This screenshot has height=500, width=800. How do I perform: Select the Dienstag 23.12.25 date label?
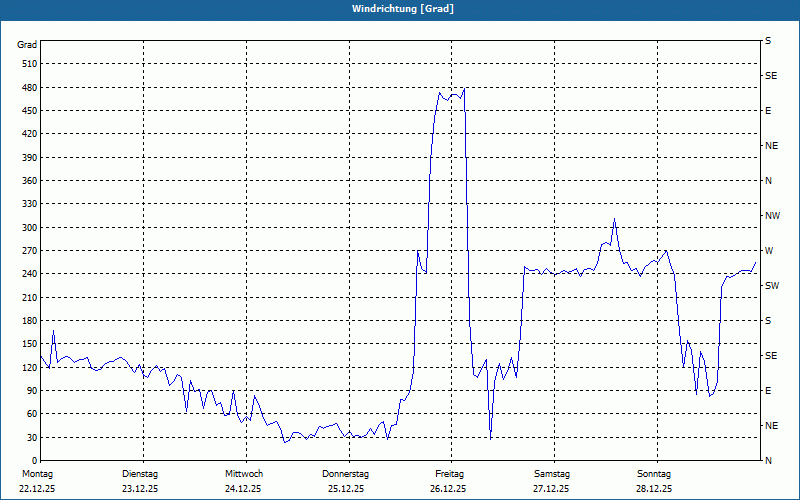(139, 481)
